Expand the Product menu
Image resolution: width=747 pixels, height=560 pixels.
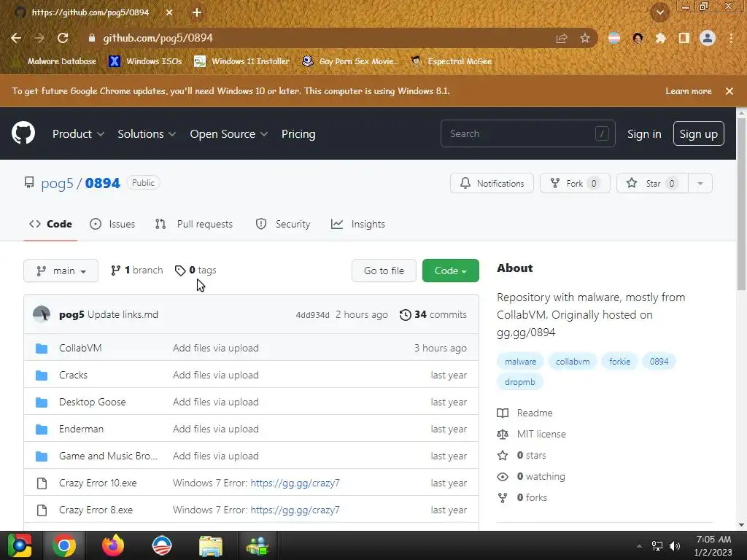78,134
